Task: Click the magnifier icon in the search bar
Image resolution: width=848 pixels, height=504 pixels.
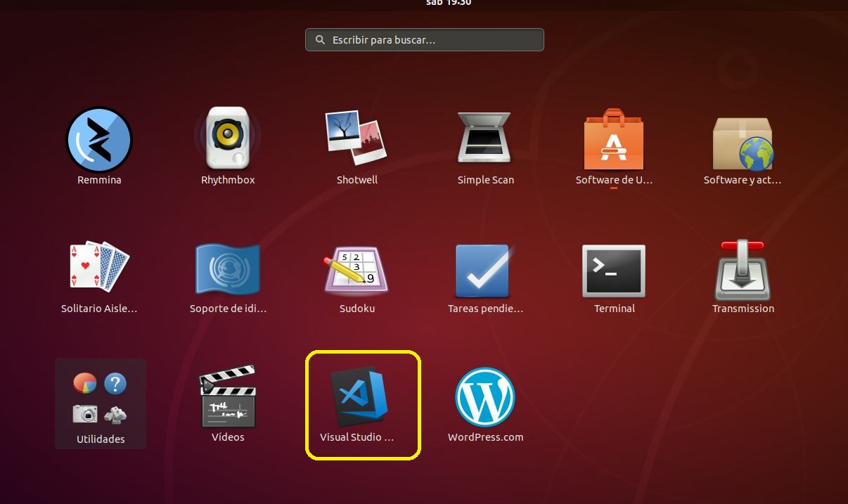Action: click(x=319, y=39)
